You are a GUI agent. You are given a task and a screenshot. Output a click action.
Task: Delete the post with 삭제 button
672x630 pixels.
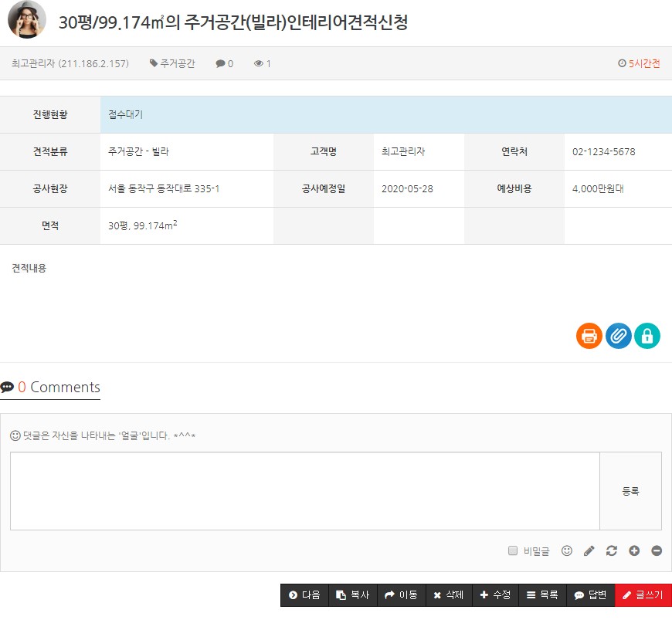[x=448, y=595]
